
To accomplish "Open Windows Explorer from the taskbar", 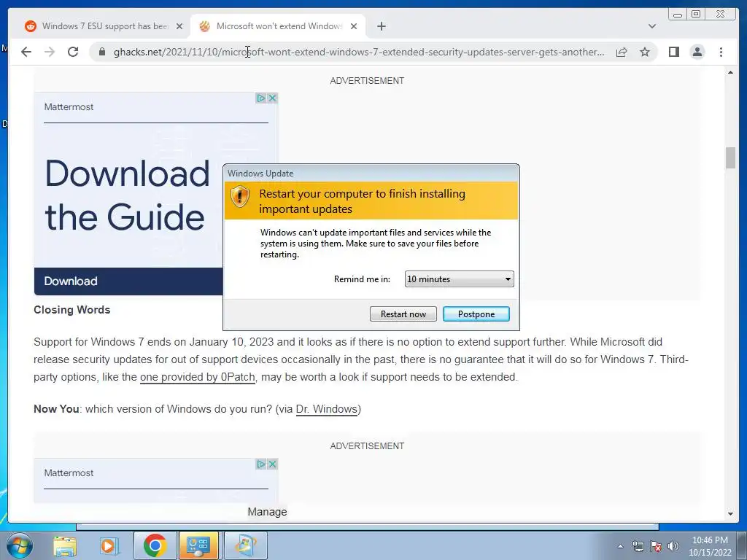I will pos(65,546).
